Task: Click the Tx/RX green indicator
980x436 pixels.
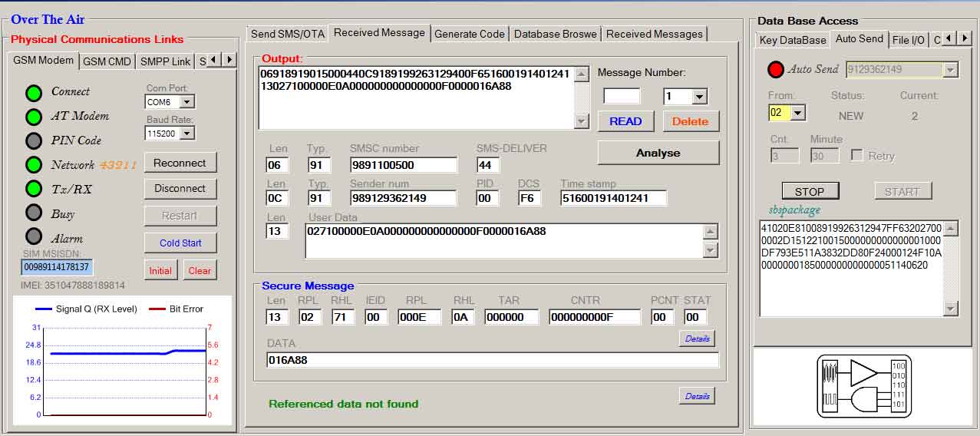Action: (34, 189)
